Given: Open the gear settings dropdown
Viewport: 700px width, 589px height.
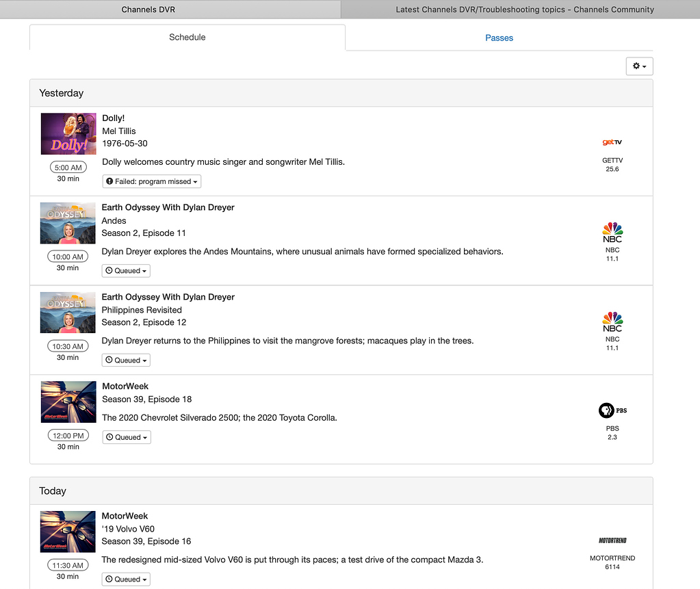Looking at the screenshot, I should (x=639, y=66).
